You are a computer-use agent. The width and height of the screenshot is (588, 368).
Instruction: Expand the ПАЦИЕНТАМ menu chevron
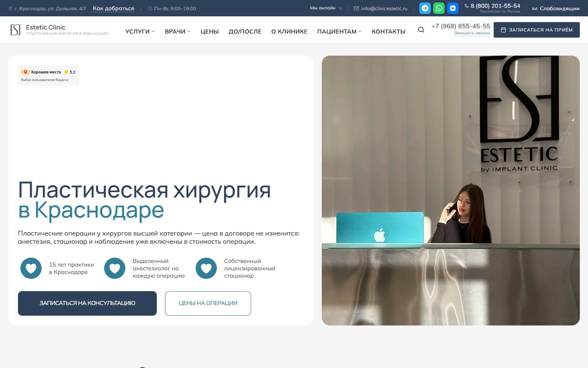click(360, 31)
